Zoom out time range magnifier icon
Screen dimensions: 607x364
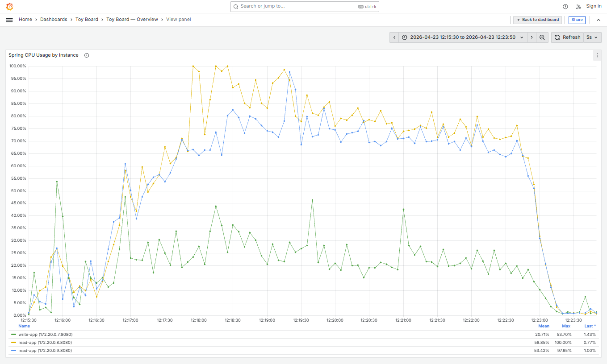point(542,37)
